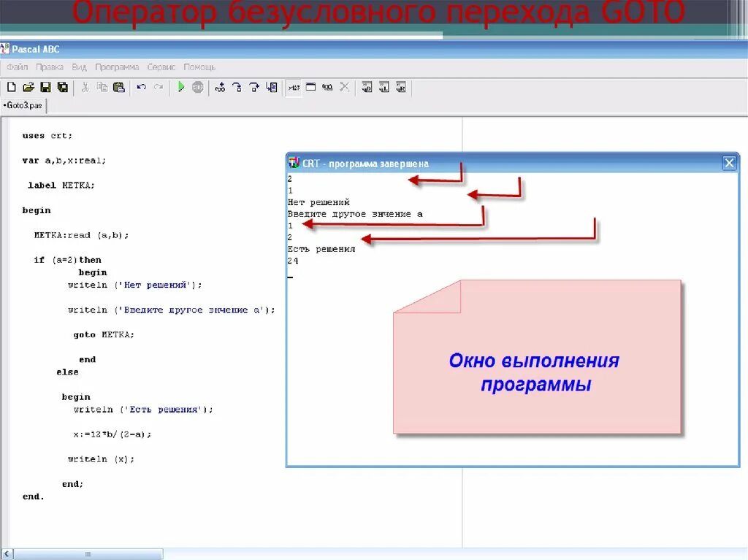748x560 pixels.
Task: Toggle the >123 expression evaluation icon
Action: point(294,87)
